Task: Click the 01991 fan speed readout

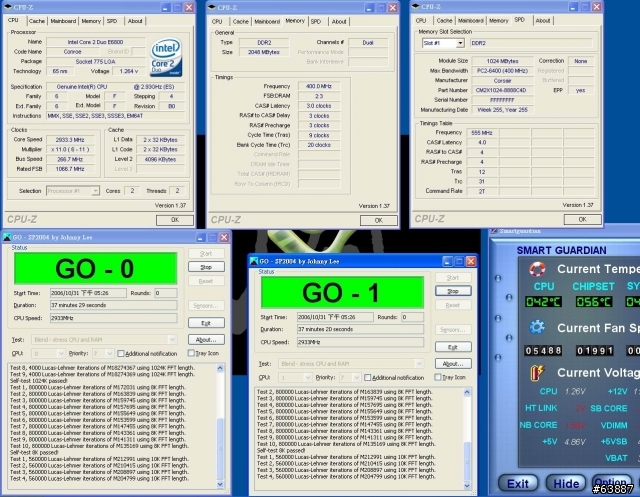Action: click(x=594, y=351)
